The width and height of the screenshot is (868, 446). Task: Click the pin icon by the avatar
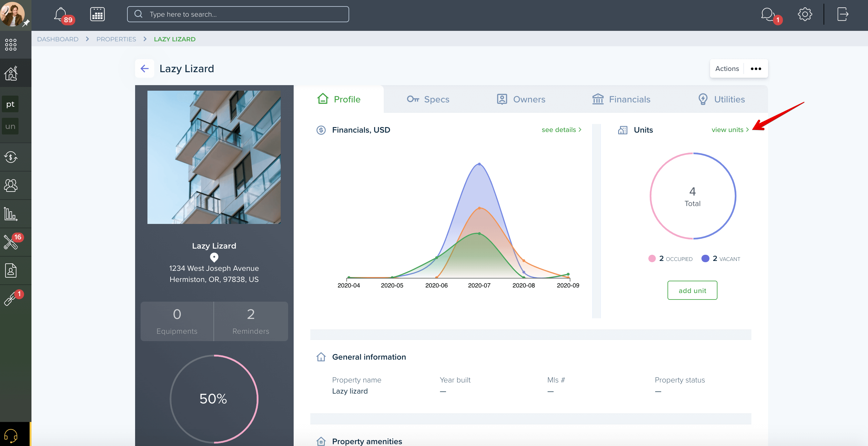(x=26, y=23)
